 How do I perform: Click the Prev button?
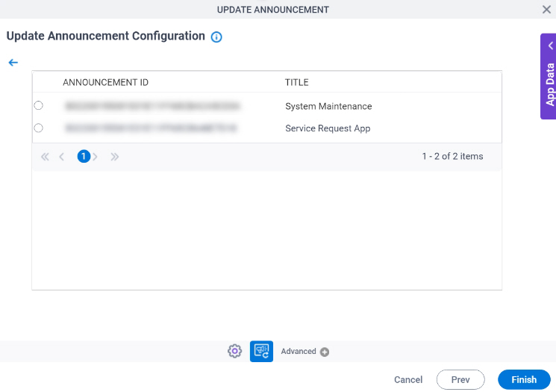[x=460, y=379]
